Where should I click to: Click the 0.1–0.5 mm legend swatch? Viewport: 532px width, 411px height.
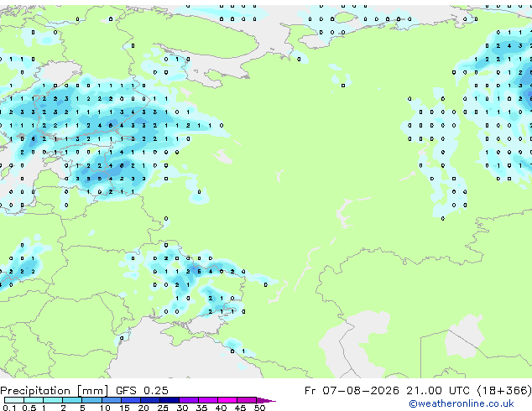pos(14,400)
